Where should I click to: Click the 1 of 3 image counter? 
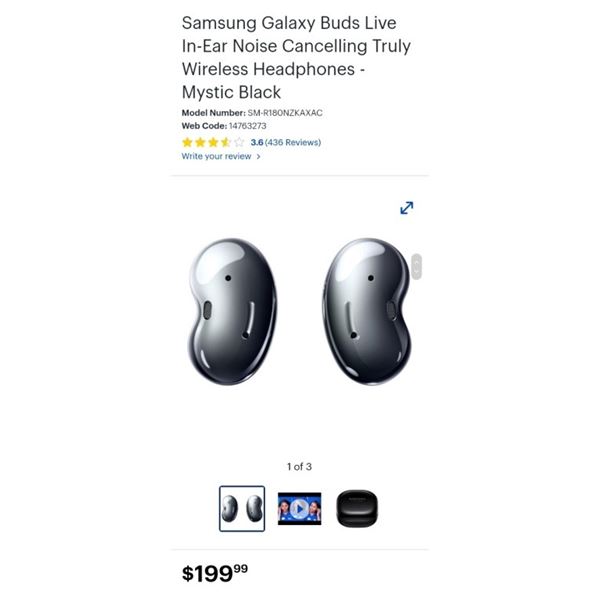click(x=299, y=466)
